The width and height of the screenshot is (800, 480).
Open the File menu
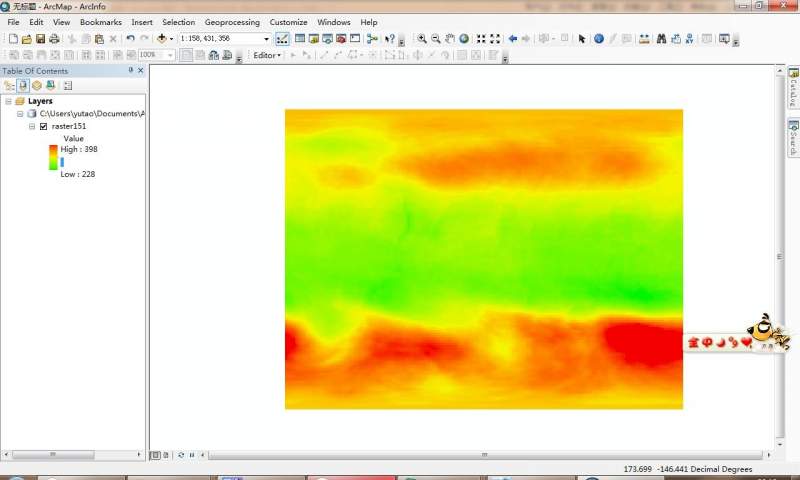[13, 22]
